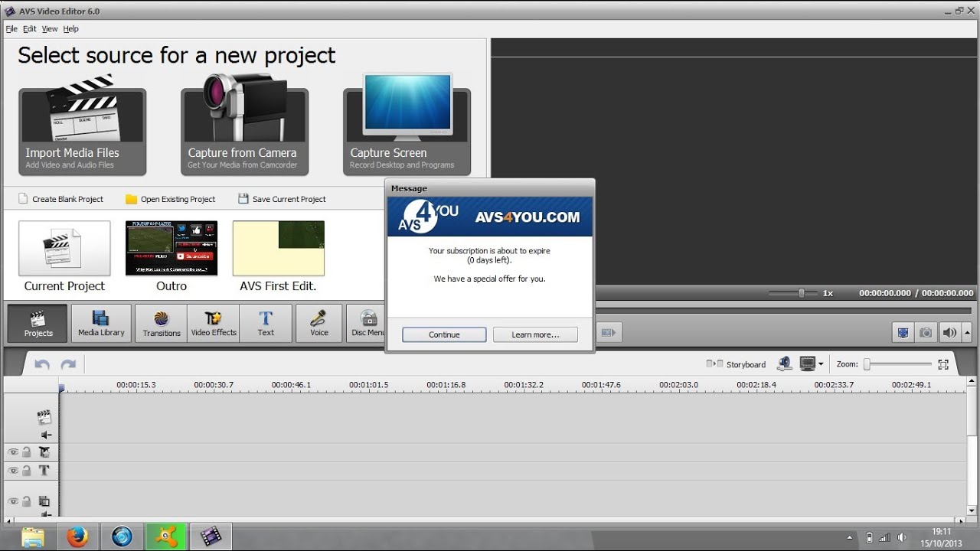Click the video effects track icon
This screenshot has height=551, width=980.
point(44,452)
